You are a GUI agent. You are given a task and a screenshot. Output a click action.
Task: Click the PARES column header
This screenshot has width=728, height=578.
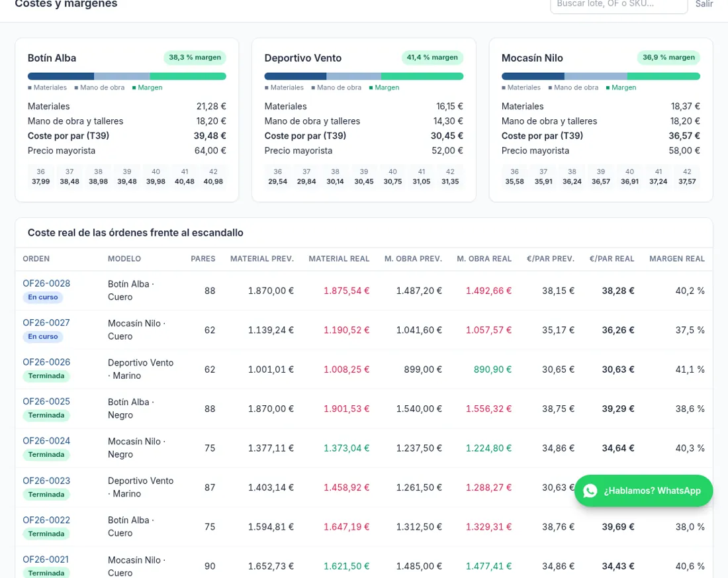pyautogui.click(x=203, y=259)
